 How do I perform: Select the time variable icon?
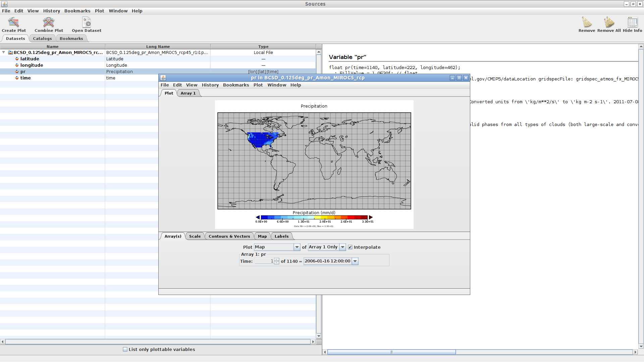(x=17, y=78)
